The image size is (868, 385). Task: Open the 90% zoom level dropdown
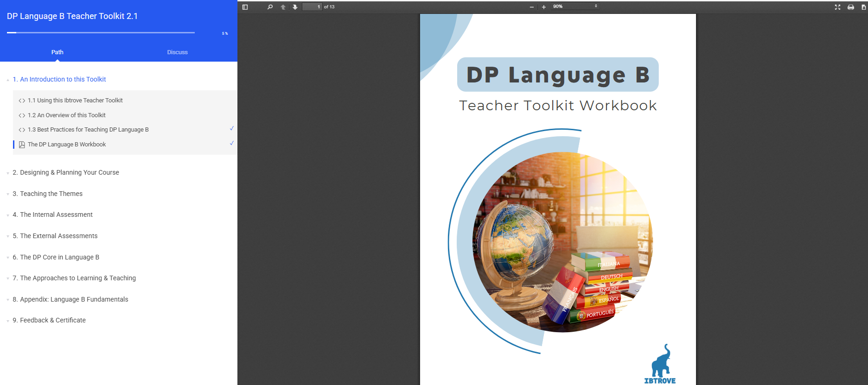575,6
